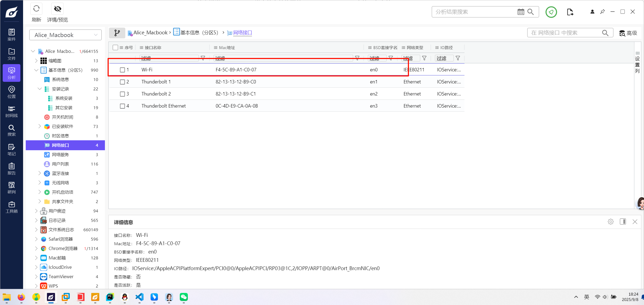Collapse the 安装记录 tree node

pyautogui.click(x=39, y=89)
